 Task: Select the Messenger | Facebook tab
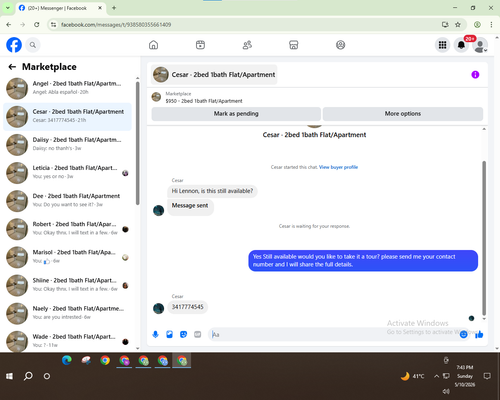click(61, 8)
